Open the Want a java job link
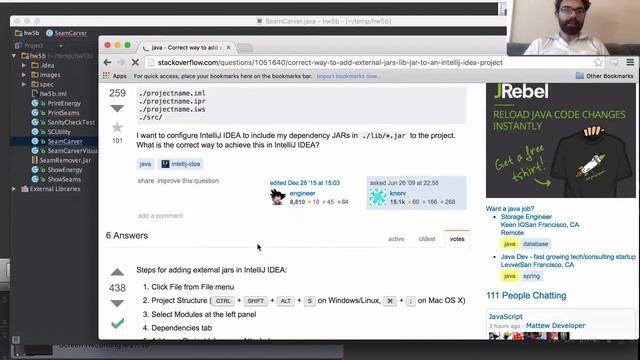Image resolution: width=640 pixels, height=360 pixels. coord(510,209)
